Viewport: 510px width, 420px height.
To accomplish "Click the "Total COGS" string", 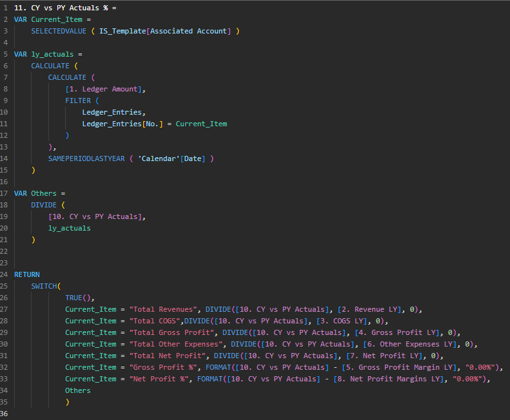I will (155, 321).
